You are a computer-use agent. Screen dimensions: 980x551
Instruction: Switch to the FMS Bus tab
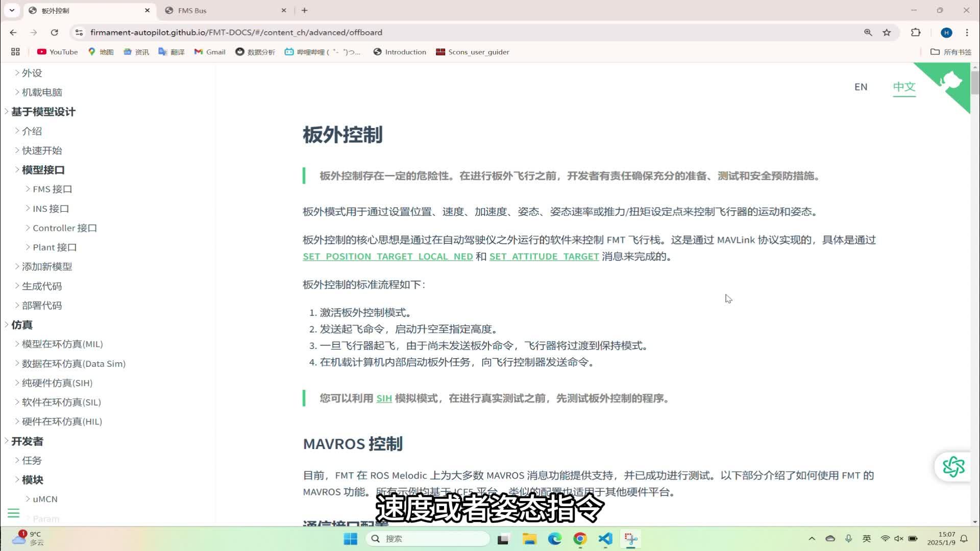pyautogui.click(x=191, y=10)
